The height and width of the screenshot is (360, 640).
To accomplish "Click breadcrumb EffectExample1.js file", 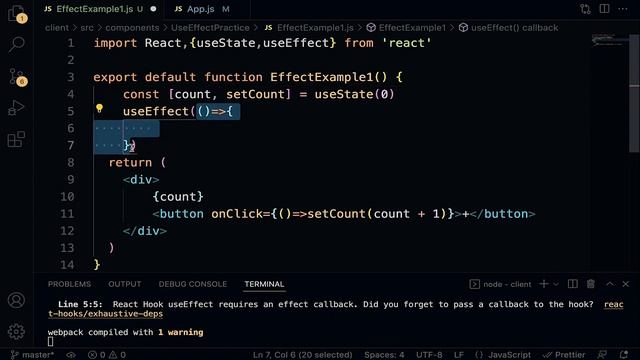I will [x=309, y=28].
